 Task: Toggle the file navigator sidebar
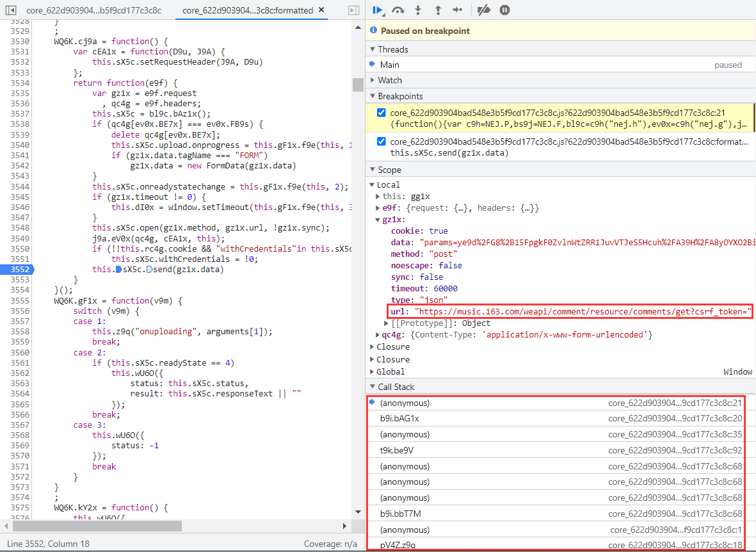click(10, 10)
